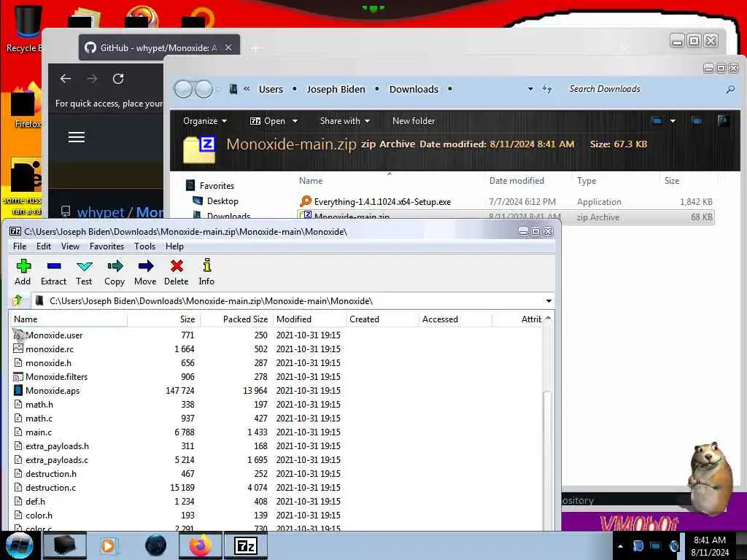Open the Organize dropdown in Explorer
This screenshot has width=747, height=560.
(205, 121)
